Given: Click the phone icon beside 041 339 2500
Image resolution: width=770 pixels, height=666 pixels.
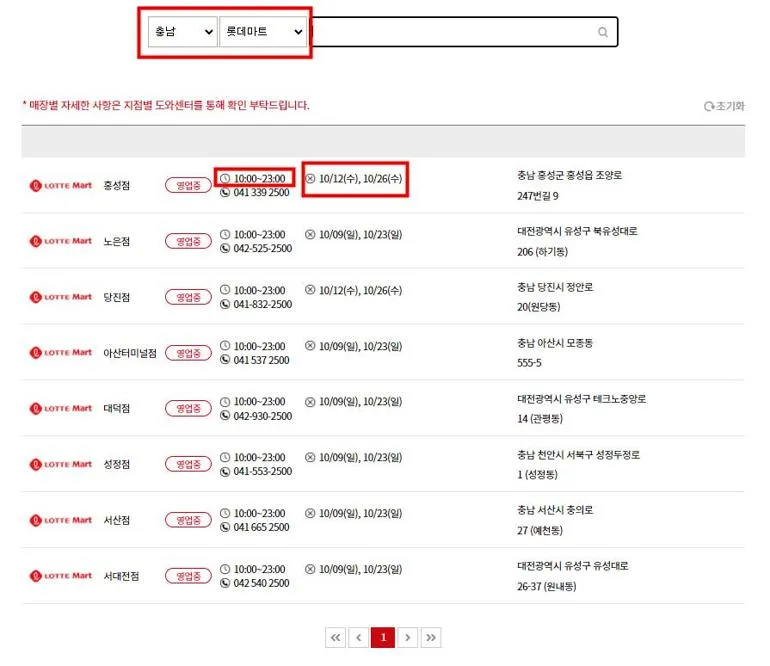Looking at the screenshot, I should (225, 193).
